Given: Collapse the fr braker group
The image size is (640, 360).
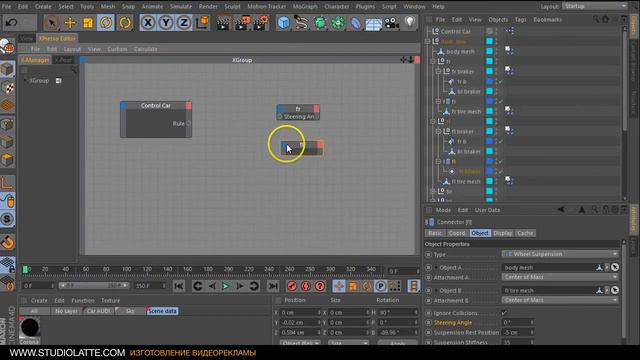Looking at the screenshot, I should click(x=438, y=71).
